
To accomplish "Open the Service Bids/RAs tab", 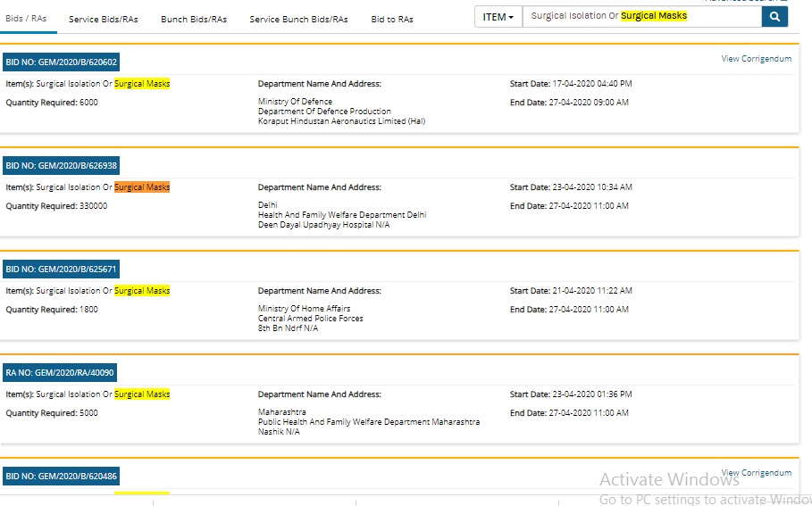I will click(x=103, y=19).
